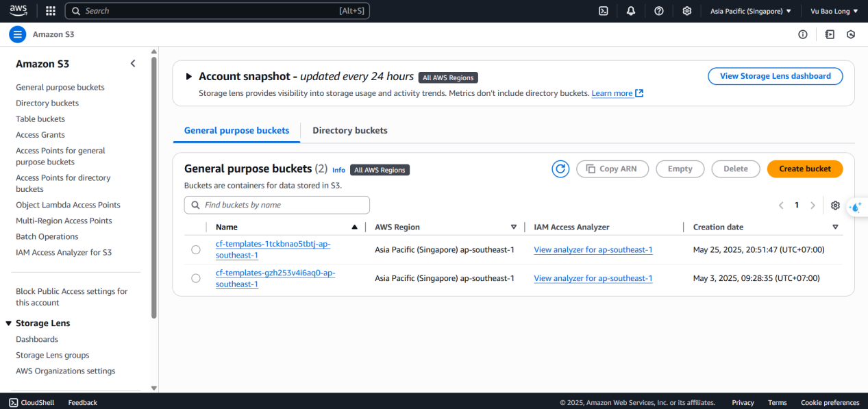Open the notifications bell

point(631,11)
